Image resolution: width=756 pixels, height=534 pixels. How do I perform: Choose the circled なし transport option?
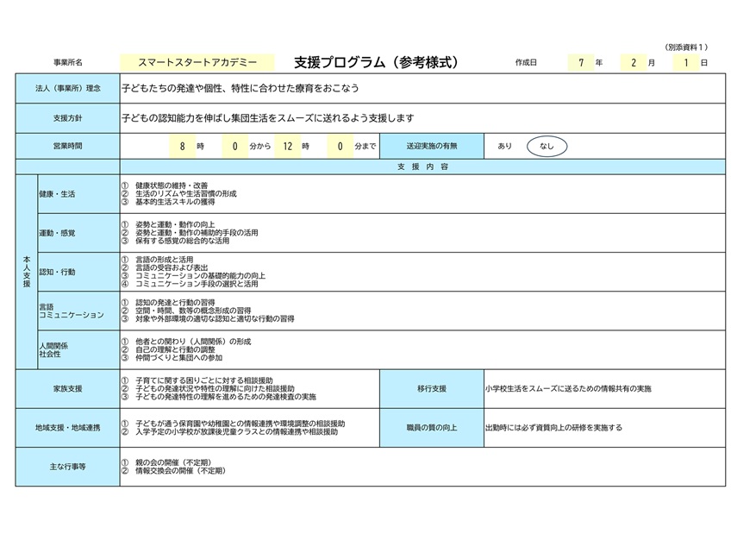coord(547,147)
